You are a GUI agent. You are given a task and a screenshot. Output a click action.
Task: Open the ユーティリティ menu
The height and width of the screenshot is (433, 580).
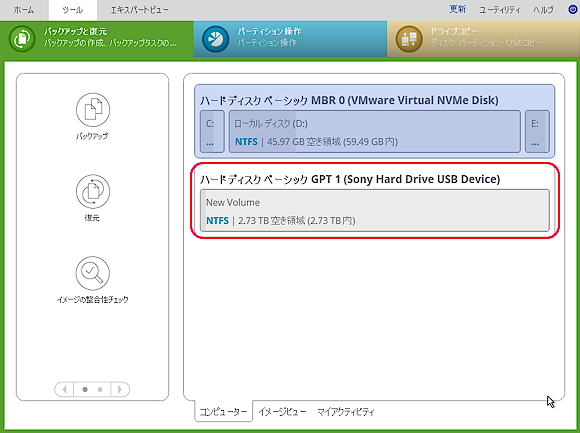500,10
